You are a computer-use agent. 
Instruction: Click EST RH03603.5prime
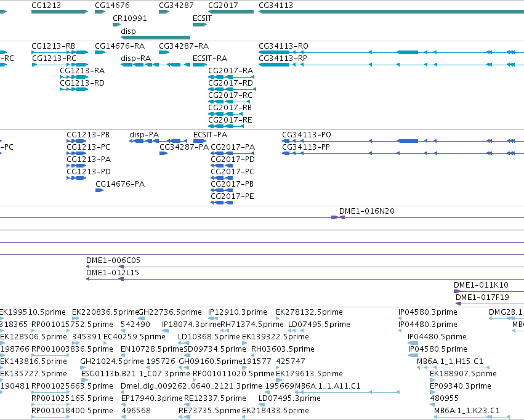tap(254, 355)
